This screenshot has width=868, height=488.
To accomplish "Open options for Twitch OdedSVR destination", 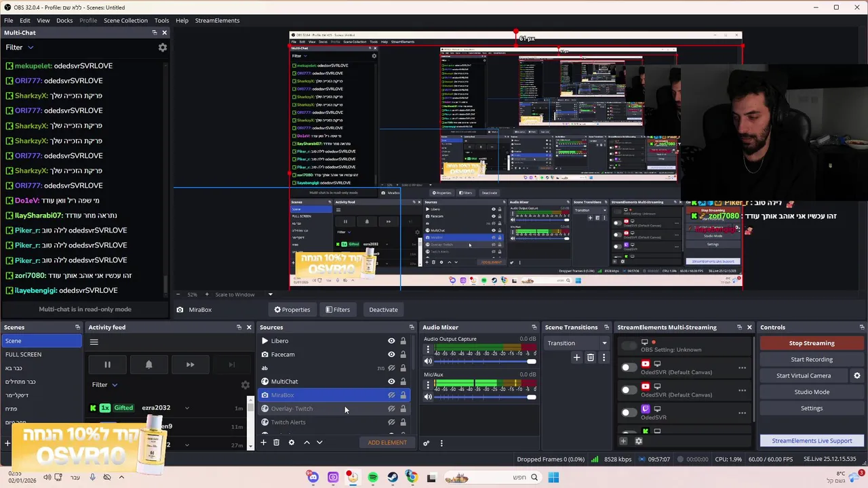I will tap(742, 413).
